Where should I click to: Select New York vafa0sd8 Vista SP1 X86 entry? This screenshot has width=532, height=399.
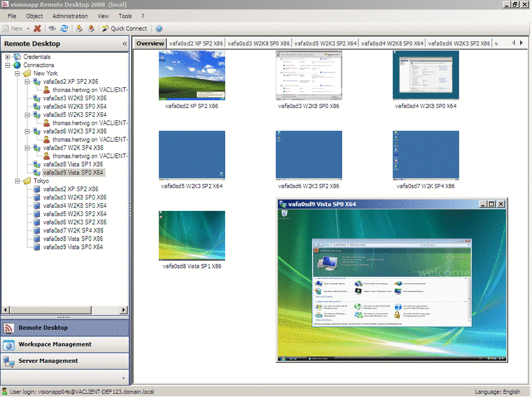[x=73, y=164]
